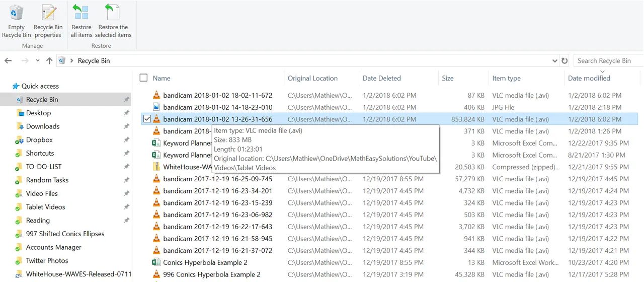Click the pin icon beside Tablet Videos
The image size is (644, 282).
[126, 207]
